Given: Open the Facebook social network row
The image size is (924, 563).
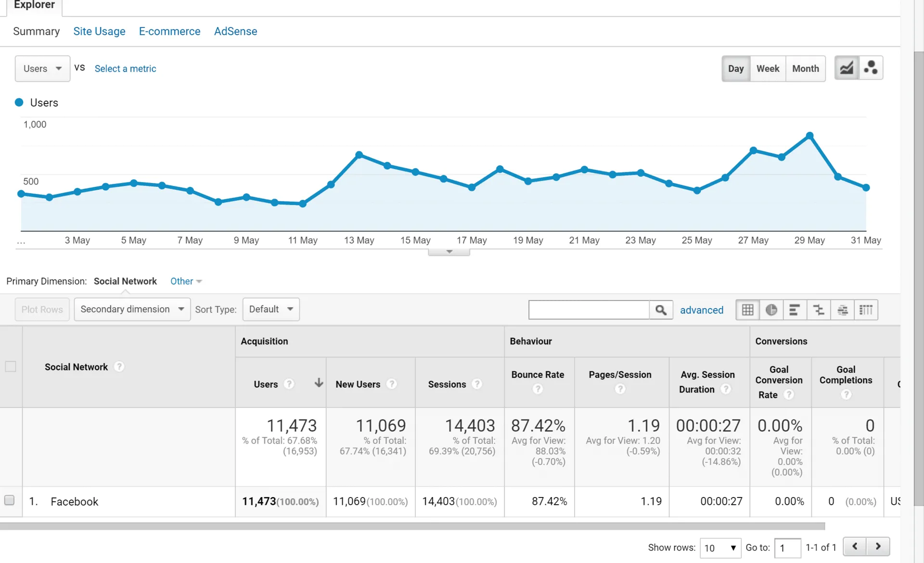Looking at the screenshot, I should point(74,501).
